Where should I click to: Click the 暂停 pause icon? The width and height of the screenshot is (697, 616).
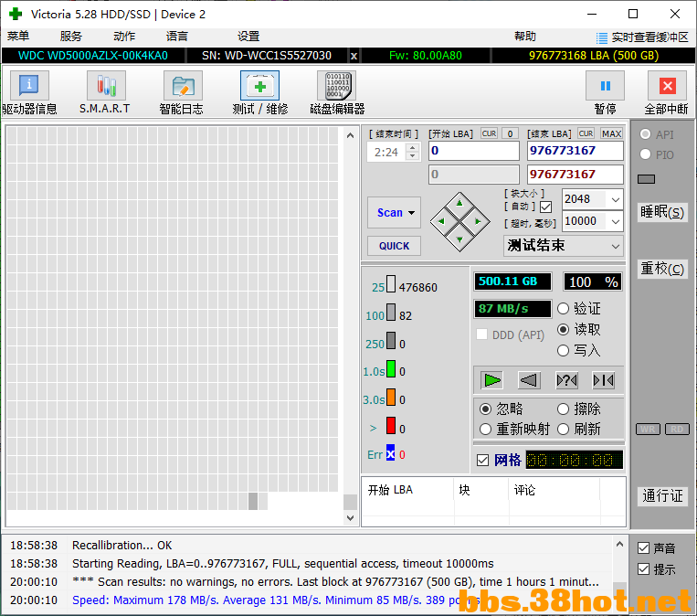coord(605,85)
